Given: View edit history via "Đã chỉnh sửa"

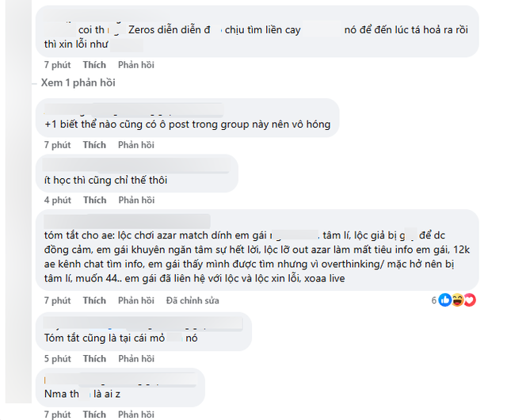Looking at the screenshot, I should tap(193, 300).
